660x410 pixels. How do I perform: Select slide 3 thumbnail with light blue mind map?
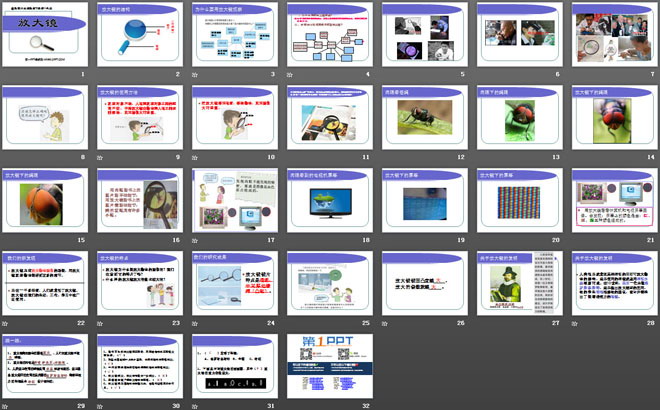(235, 35)
